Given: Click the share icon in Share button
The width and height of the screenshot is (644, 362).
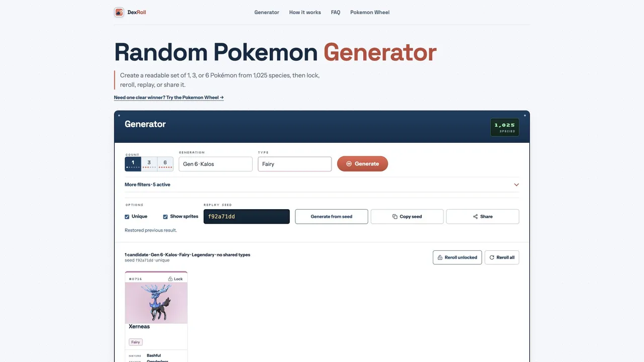Looking at the screenshot, I should [475, 217].
